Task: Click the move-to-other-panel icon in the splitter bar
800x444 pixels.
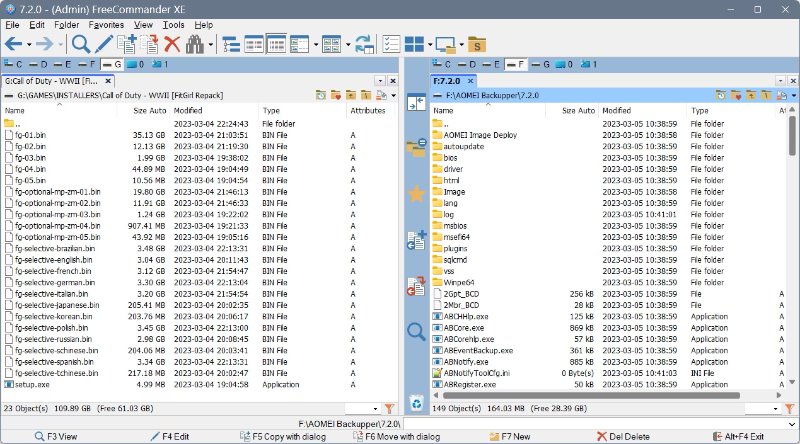Action: (x=416, y=286)
